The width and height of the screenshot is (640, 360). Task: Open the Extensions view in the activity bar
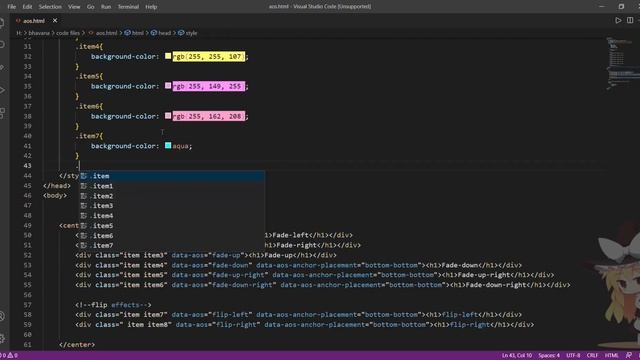click(x=2, y=113)
